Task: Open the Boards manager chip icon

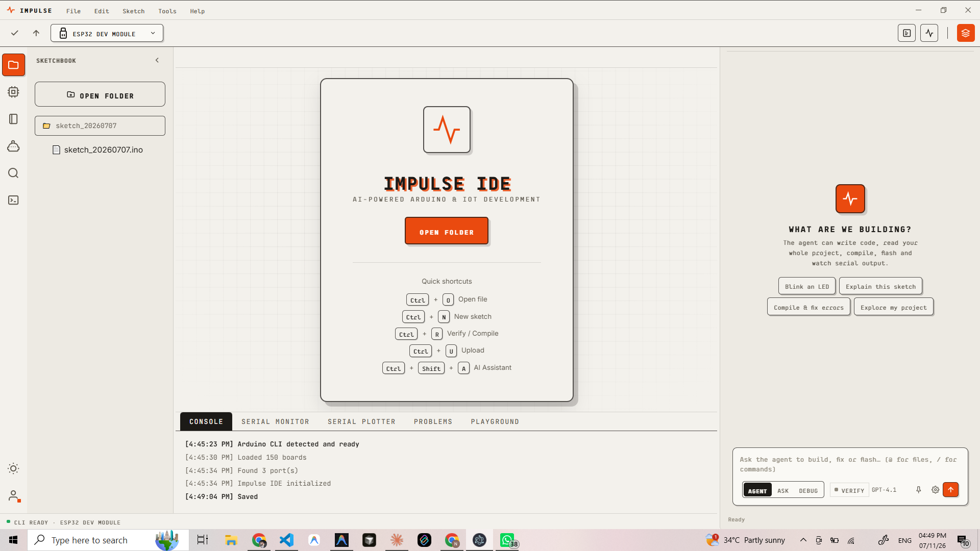Action: pyautogui.click(x=14, y=92)
